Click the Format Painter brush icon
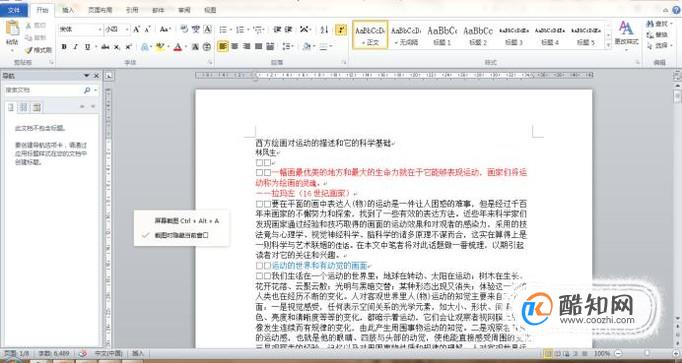The height and width of the screenshot is (363, 682). click(x=29, y=50)
